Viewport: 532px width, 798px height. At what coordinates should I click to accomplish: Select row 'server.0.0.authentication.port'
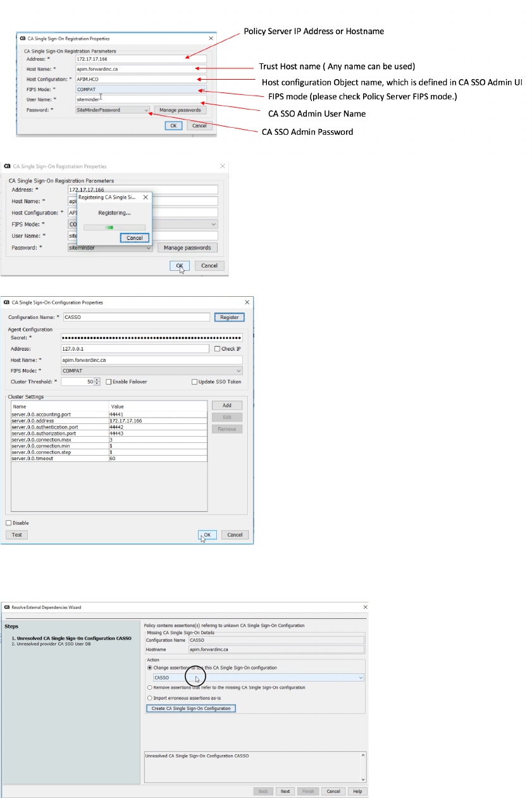[x=109, y=427]
